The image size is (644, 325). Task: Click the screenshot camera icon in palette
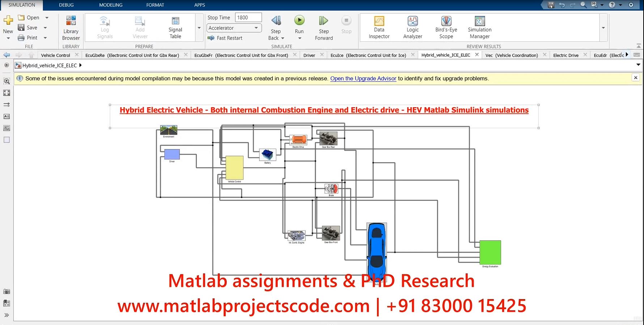7,291
